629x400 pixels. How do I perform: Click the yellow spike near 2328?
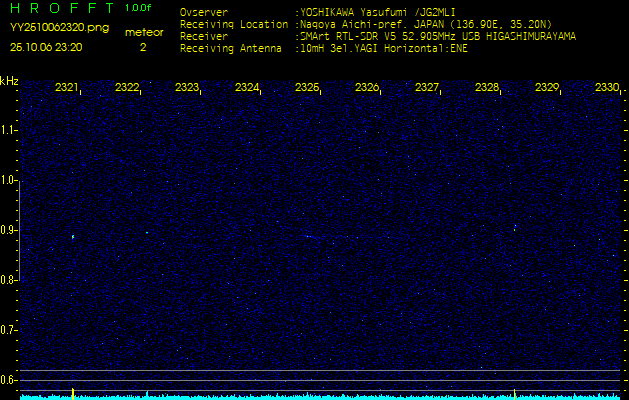point(514,393)
